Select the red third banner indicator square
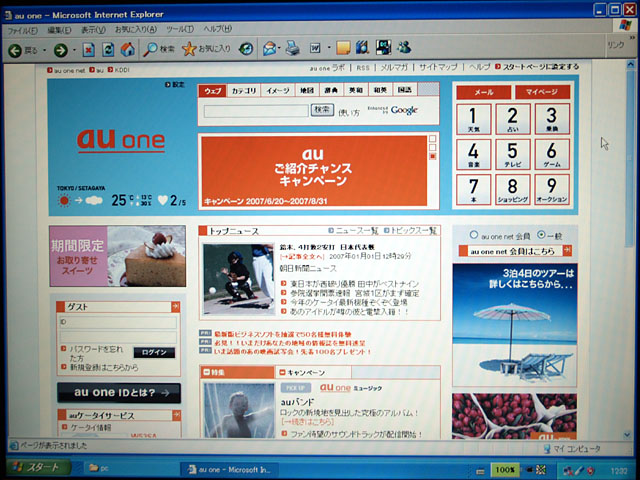Screen dimensions: 640x480 click(x=433, y=156)
